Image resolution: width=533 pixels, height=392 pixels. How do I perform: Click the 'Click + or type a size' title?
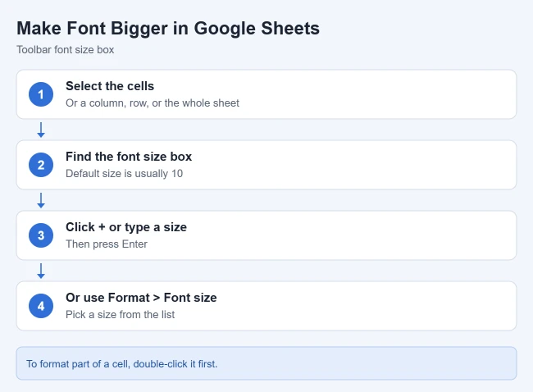pos(126,227)
